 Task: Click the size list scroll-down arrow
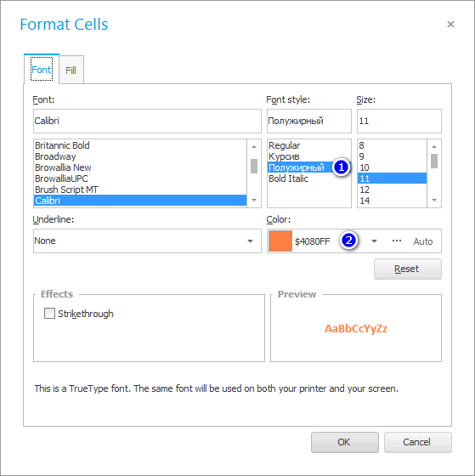click(434, 200)
